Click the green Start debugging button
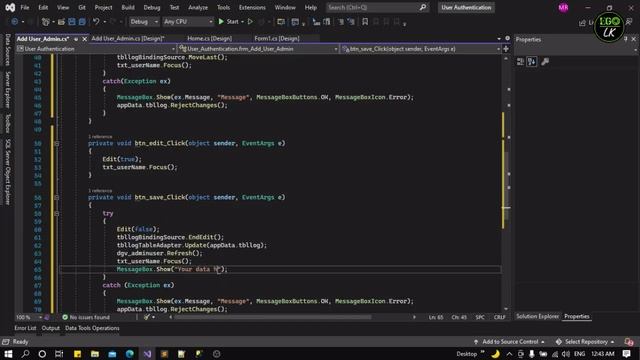640x360 pixels. point(228,22)
